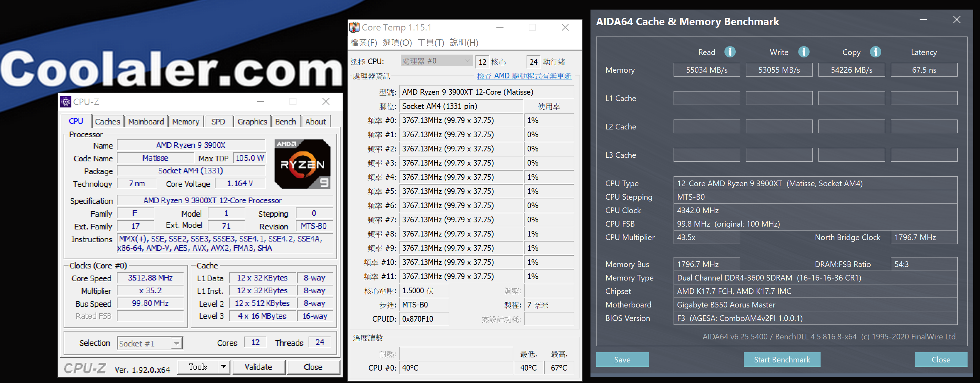
Task: Click the 頻率 #0 frequency row in Core Temp
Action: (462, 121)
